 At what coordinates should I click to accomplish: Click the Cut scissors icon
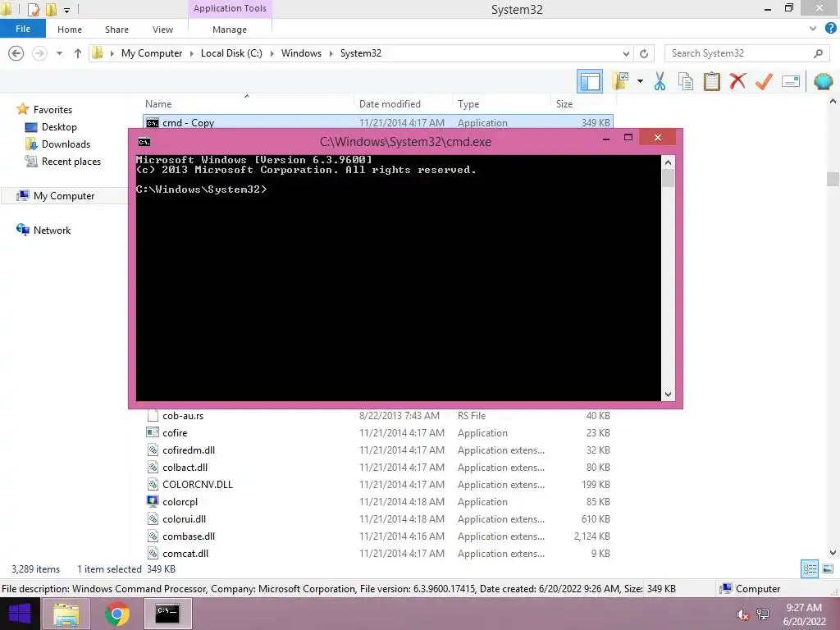click(x=660, y=81)
